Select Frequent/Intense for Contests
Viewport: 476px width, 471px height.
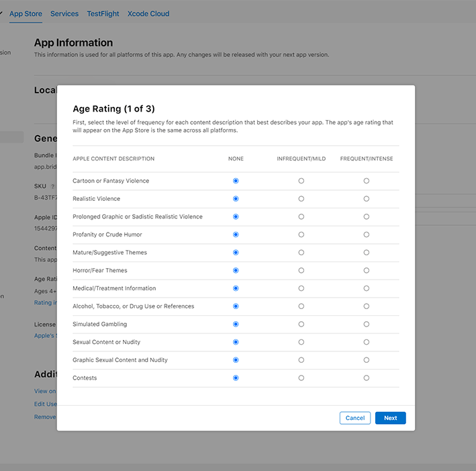367,378
